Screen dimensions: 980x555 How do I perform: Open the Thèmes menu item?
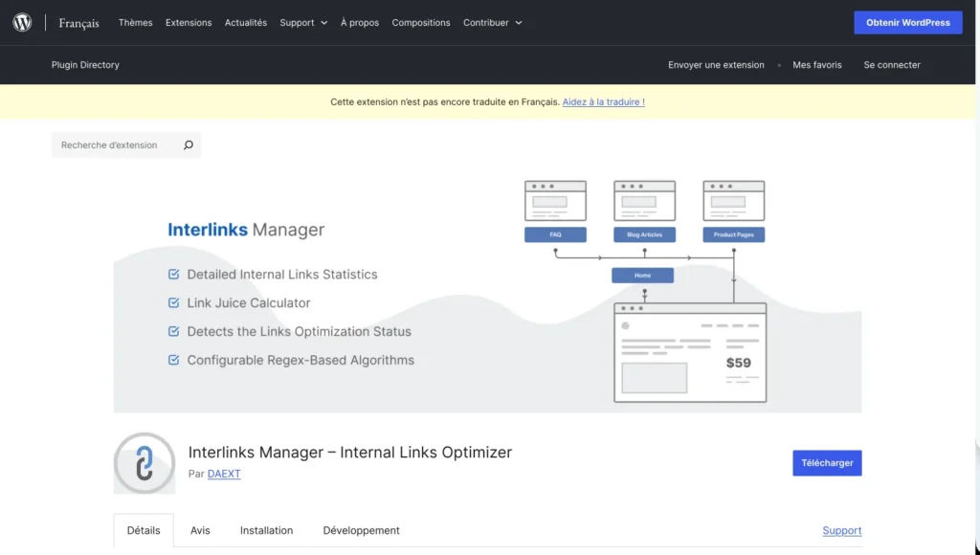coord(136,23)
